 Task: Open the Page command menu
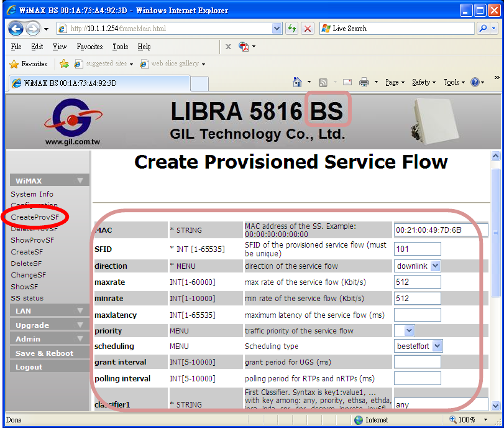395,82
